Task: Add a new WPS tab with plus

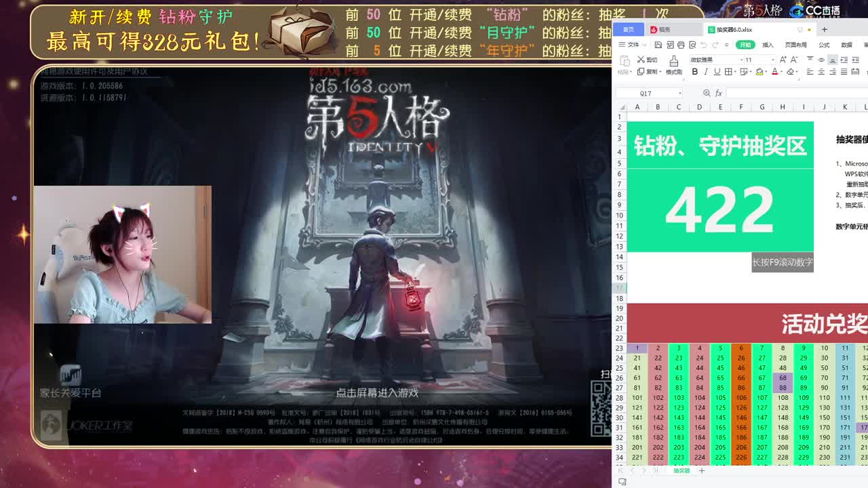Action: coord(825,29)
